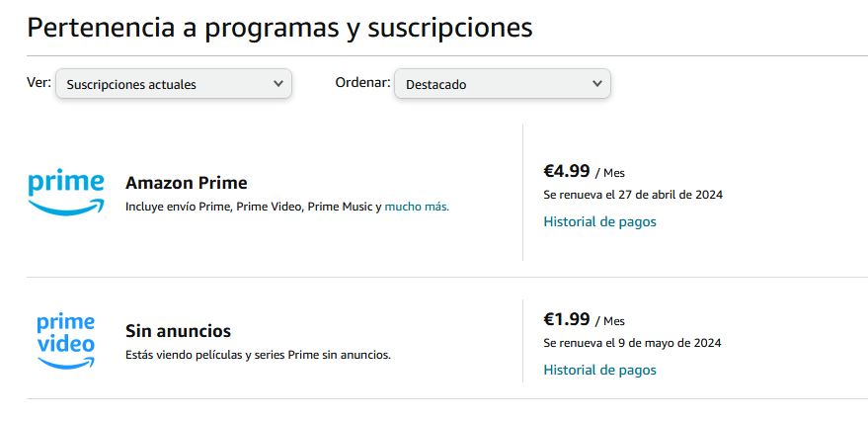Screen dimensions: 868x421
Task: Click the Incluye envío Prime description text
Action: tap(254, 208)
